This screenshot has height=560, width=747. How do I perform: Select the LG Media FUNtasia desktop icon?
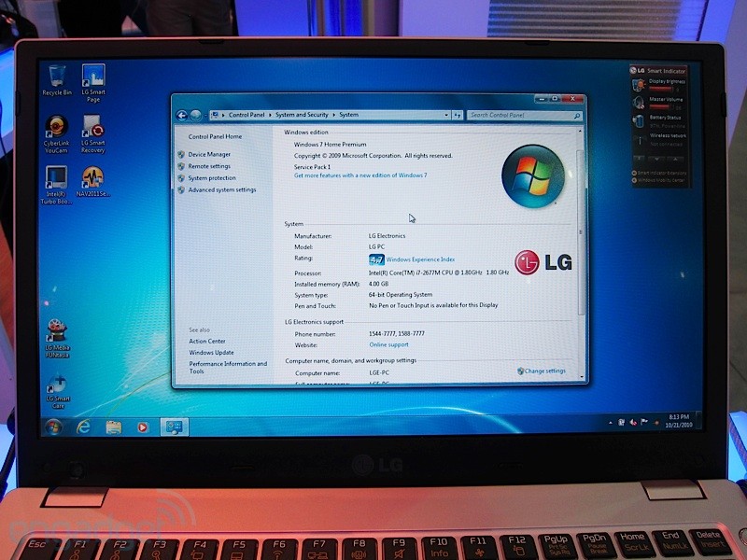57,338
